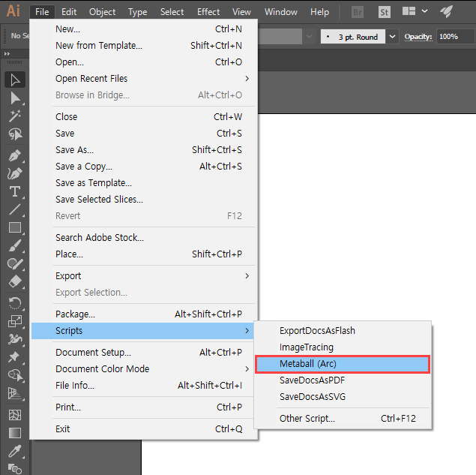This screenshot has width=476, height=475.
Task: Select the Warp tool
Action: [x=15, y=339]
